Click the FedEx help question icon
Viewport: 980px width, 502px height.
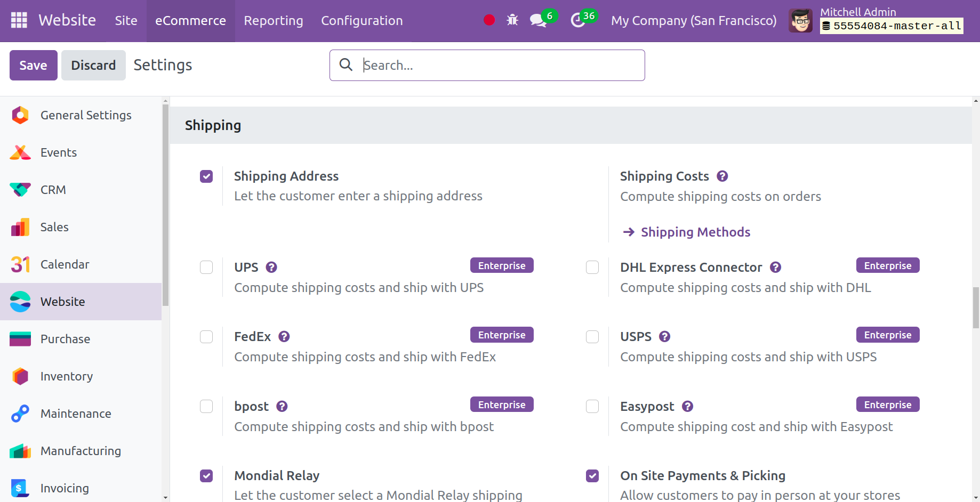[x=284, y=337]
